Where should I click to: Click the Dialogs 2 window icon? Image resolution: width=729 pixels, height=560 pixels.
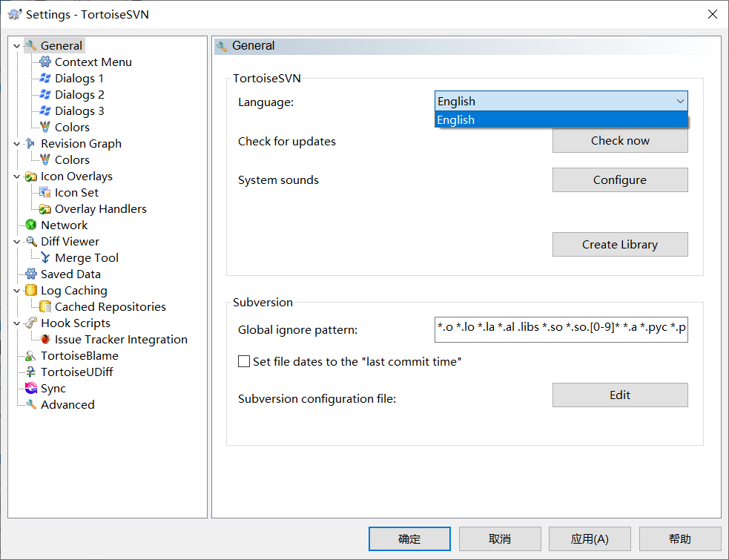45,94
